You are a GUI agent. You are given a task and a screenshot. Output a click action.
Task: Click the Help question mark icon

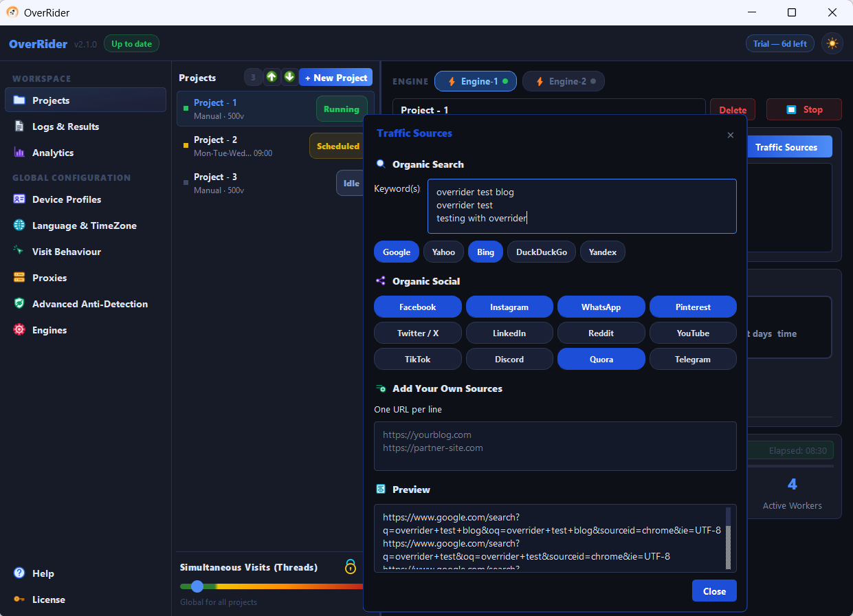19,573
